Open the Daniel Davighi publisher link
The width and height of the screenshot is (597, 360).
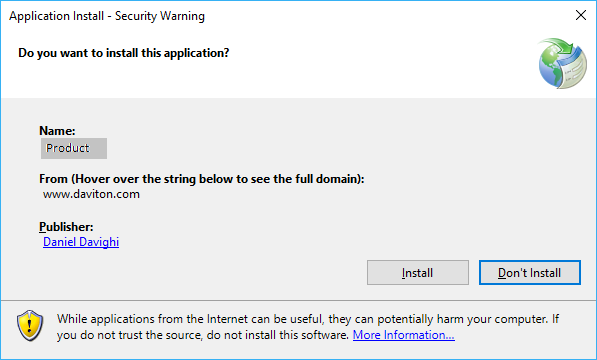[81, 242]
